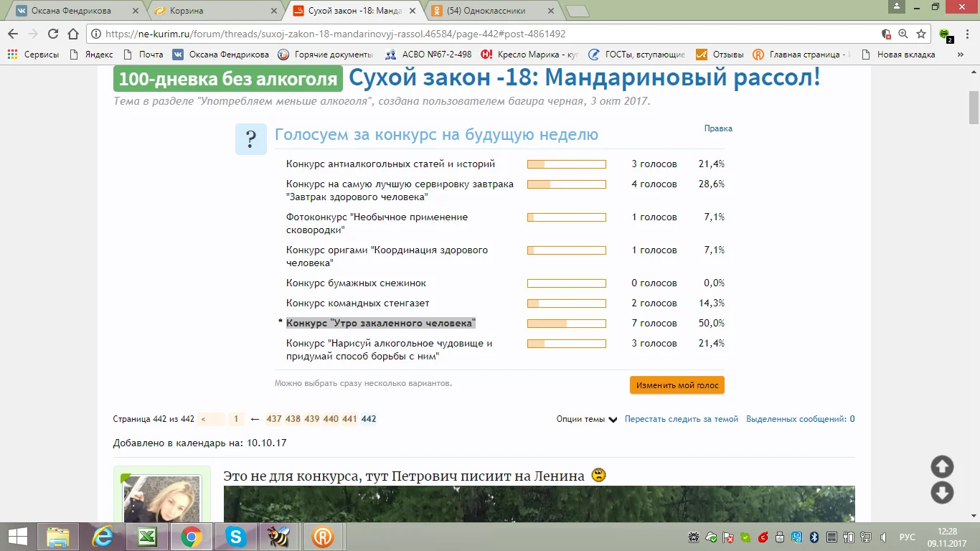980x551 pixels.
Task: Click Перестать следить за темой link
Action: [682, 419]
